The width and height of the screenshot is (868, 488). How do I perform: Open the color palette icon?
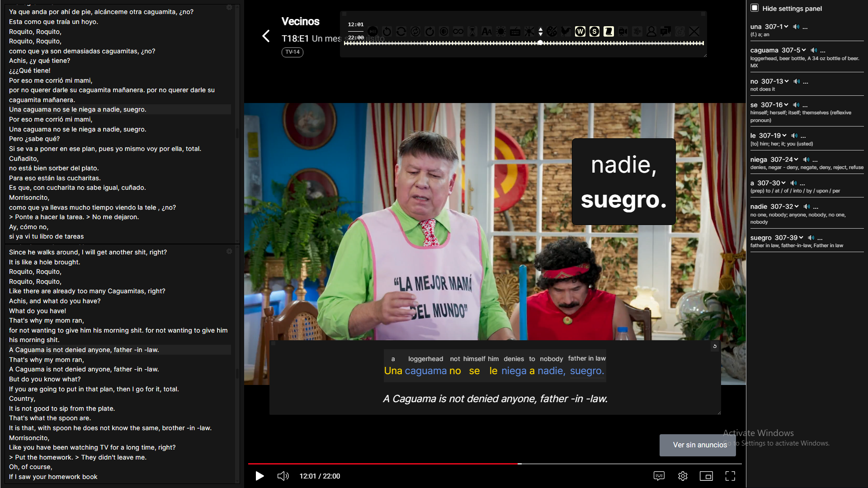tap(552, 31)
